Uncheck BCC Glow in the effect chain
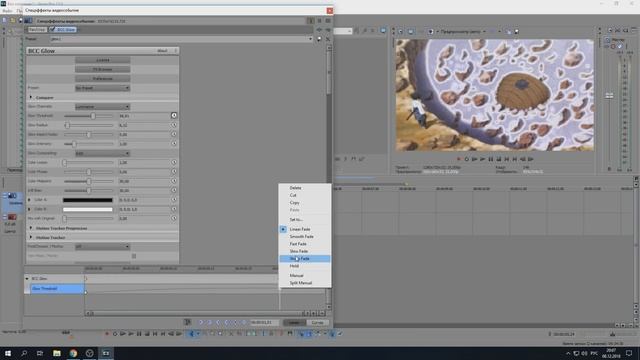The width and height of the screenshot is (640, 360). [52, 30]
